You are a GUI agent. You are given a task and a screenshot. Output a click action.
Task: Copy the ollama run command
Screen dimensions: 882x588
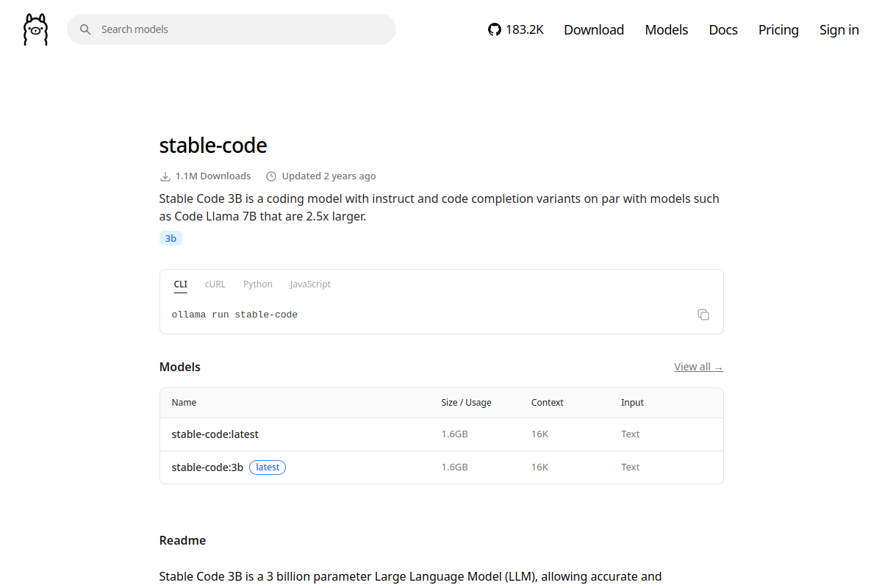click(x=703, y=315)
